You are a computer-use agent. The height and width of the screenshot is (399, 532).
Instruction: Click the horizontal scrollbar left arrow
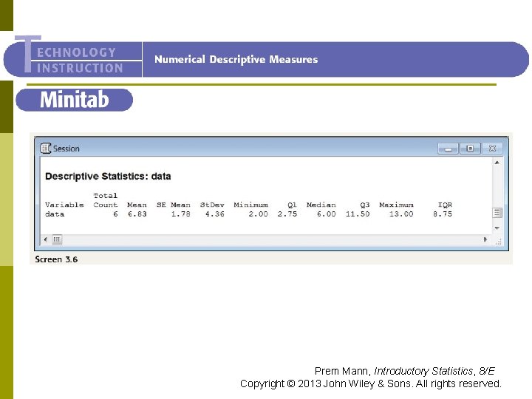pyautogui.click(x=46, y=239)
